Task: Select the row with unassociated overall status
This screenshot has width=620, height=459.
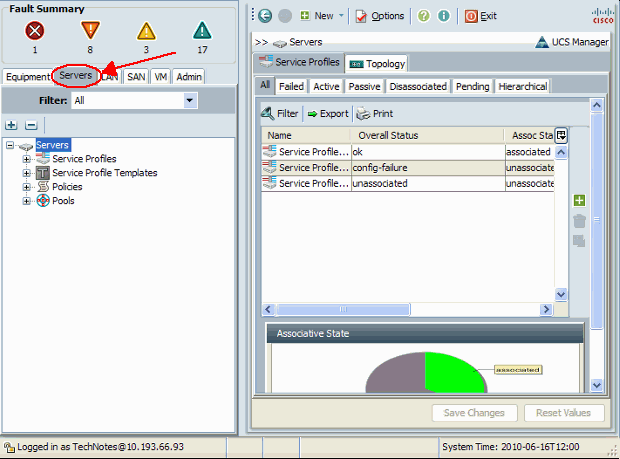Action: (408, 183)
